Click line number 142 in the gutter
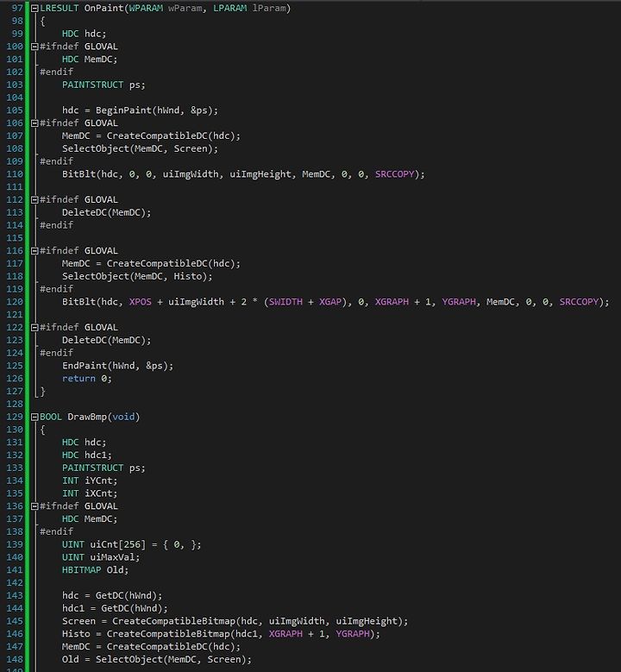621x672 pixels. click(15, 583)
